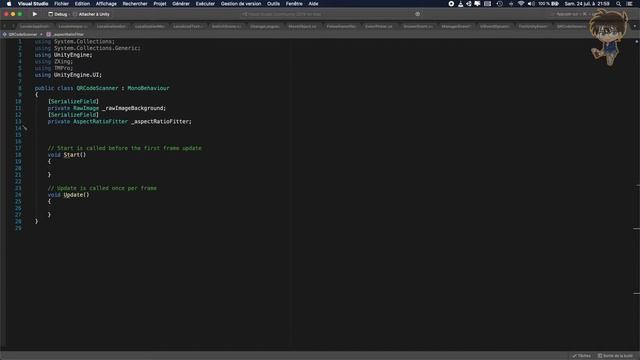
Task: Switch to the MeshObject.cs tab
Action: (x=302, y=26)
